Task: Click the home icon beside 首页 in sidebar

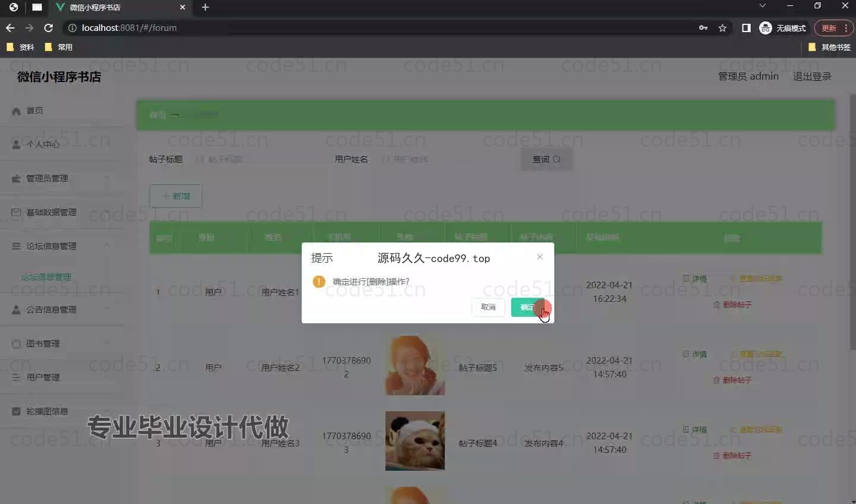Action: [17, 111]
